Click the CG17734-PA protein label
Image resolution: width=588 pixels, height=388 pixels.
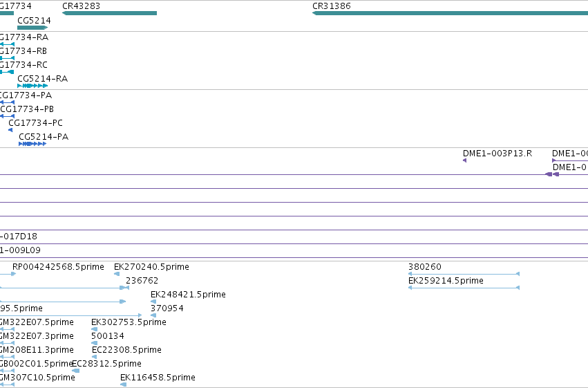pos(26,95)
